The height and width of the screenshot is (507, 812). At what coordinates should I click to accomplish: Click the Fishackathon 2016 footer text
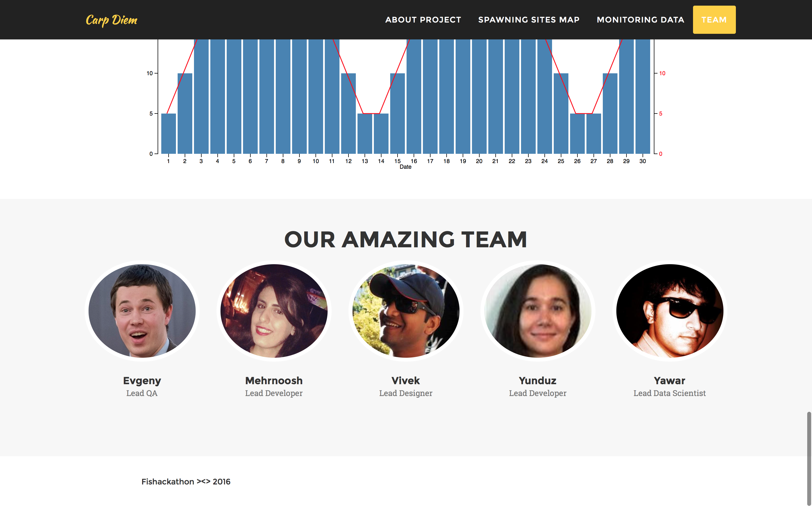click(x=186, y=482)
